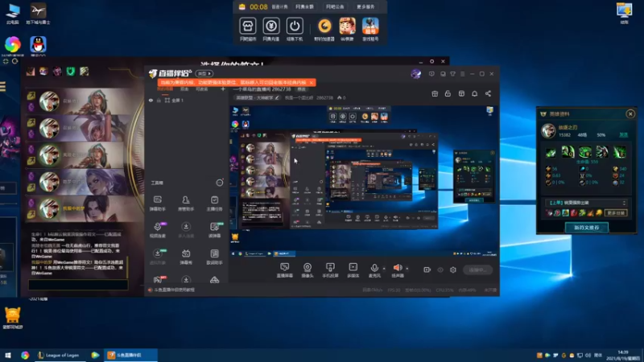Open the hamburger menu in streaming app title bar
Screen dimensions: 644x362
[x=462, y=74]
